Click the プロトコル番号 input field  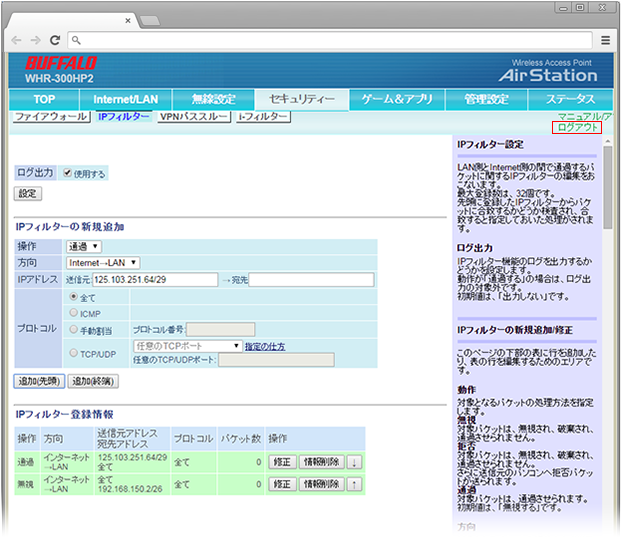click(221, 329)
